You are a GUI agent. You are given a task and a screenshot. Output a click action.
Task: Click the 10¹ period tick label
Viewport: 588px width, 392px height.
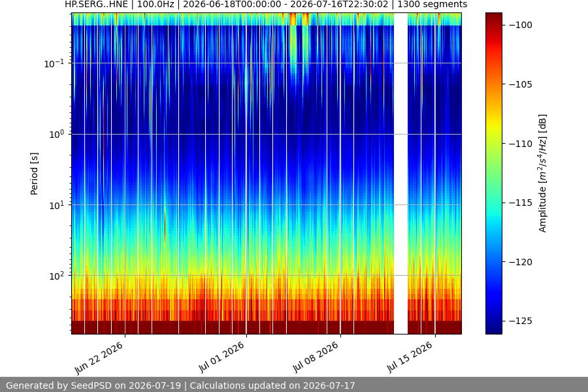(x=56, y=205)
